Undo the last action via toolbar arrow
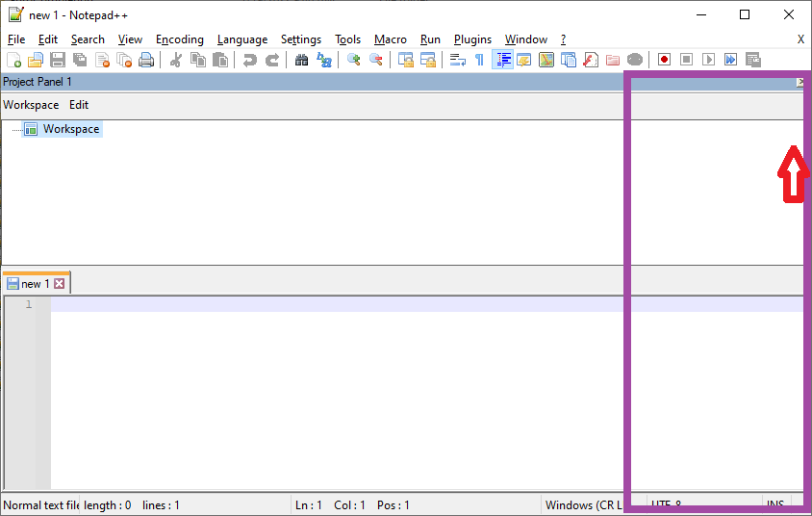The height and width of the screenshot is (516, 812). pos(249,60)
